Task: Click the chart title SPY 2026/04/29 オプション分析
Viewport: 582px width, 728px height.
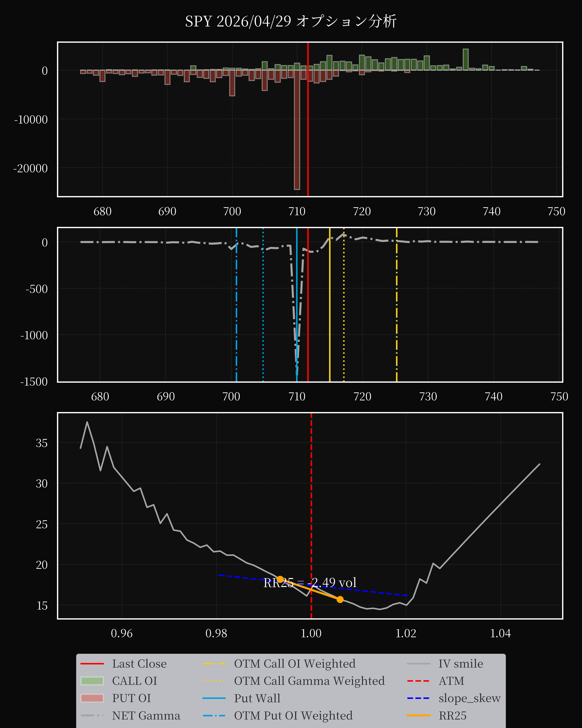Action: (x=291, y=21)
